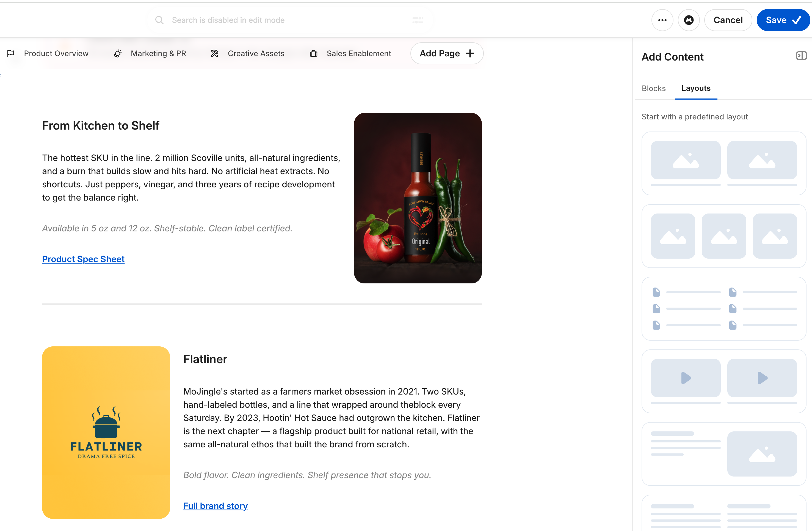Select the two-video predefined layout

[x=724, y=381]
